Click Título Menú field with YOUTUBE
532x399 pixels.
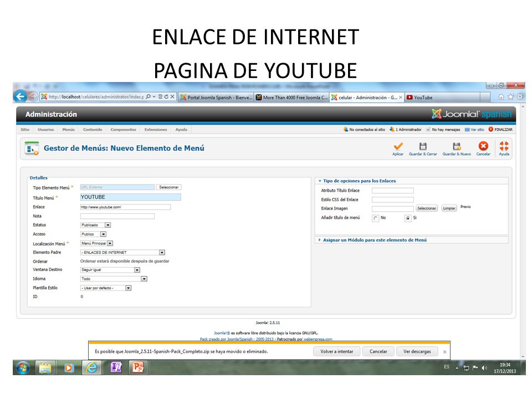pyautogui.click(x=130, y=197)
